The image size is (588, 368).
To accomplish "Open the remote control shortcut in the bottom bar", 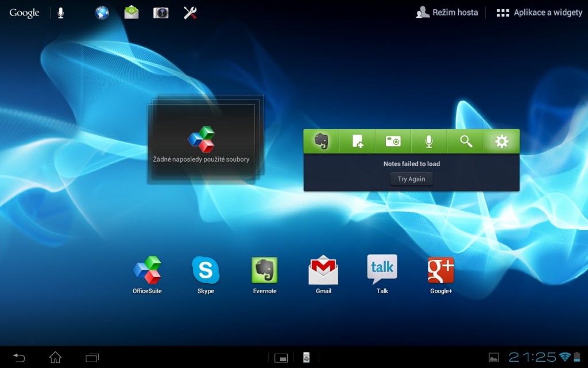I will (307, 358).
